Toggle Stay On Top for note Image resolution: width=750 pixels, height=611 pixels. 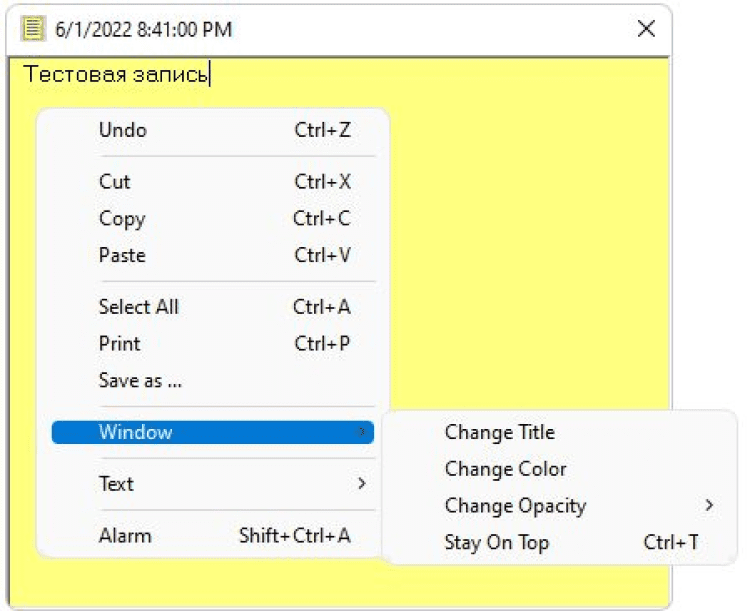(497, 543)
